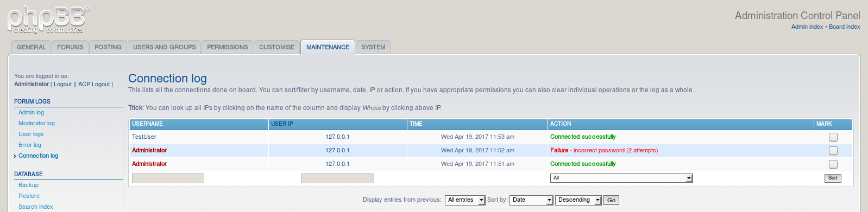Click the Go button
868x212 pixels.
pyautogui.click(x=611, y=200)
